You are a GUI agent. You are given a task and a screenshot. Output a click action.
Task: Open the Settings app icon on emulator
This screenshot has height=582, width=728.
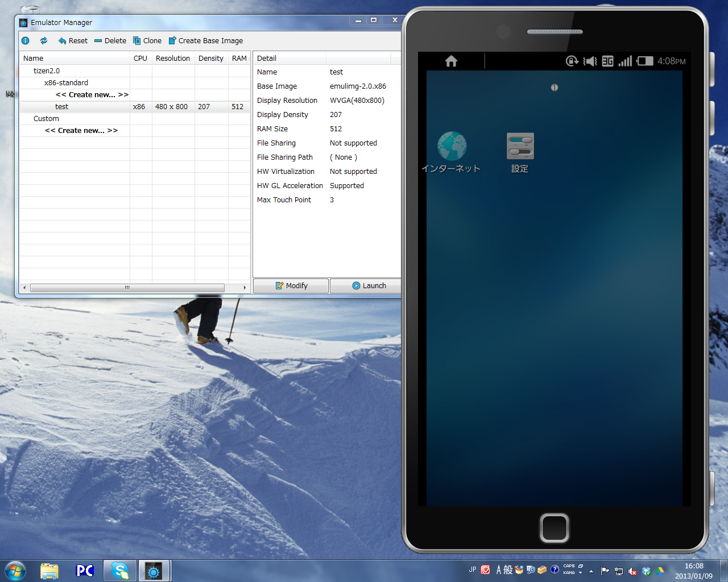520,147
